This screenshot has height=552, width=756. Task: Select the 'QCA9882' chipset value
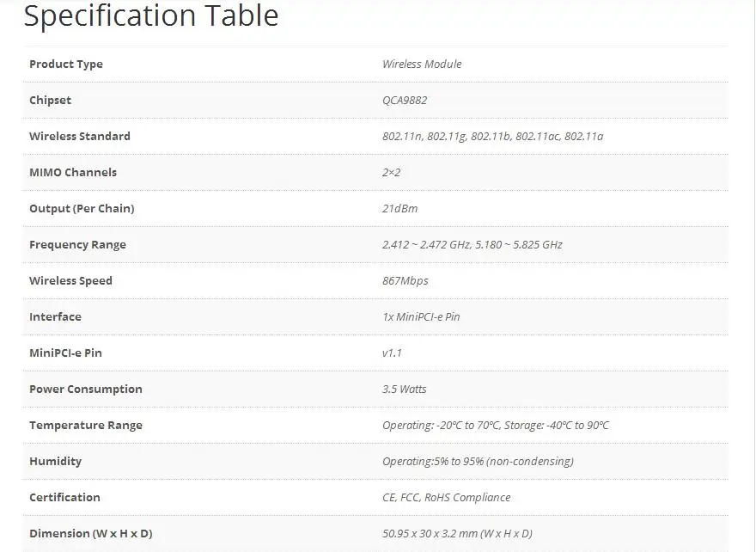(x=405, y=101)
